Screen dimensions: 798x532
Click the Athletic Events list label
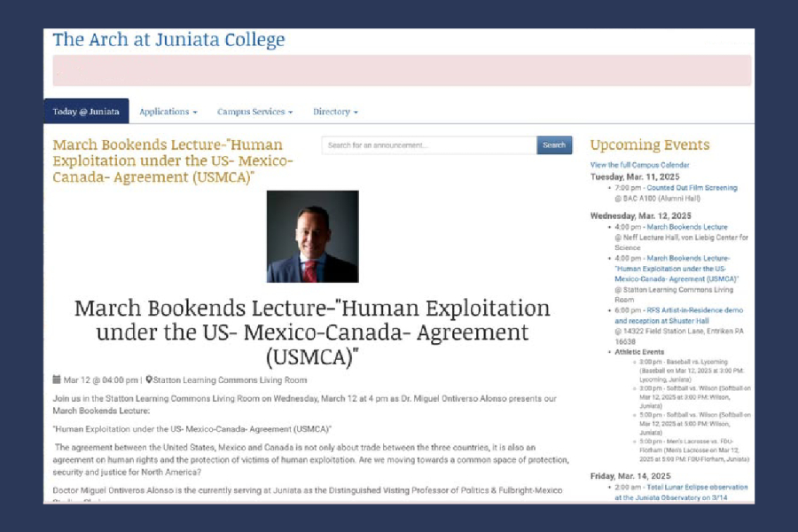(639, 352)
